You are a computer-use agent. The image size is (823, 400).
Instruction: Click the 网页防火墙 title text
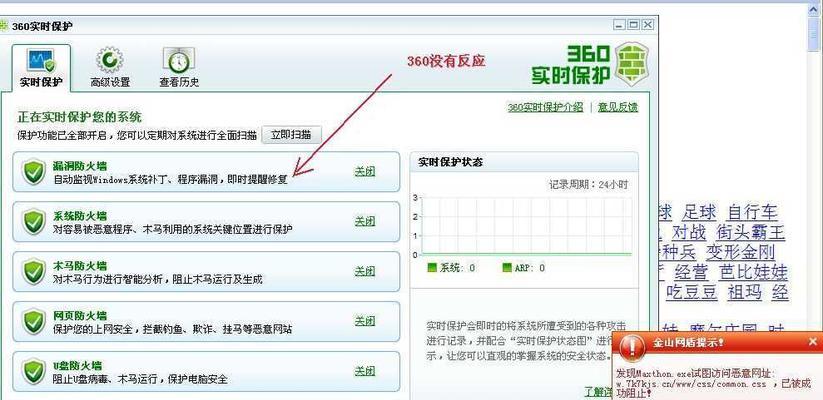pos(80,315)
